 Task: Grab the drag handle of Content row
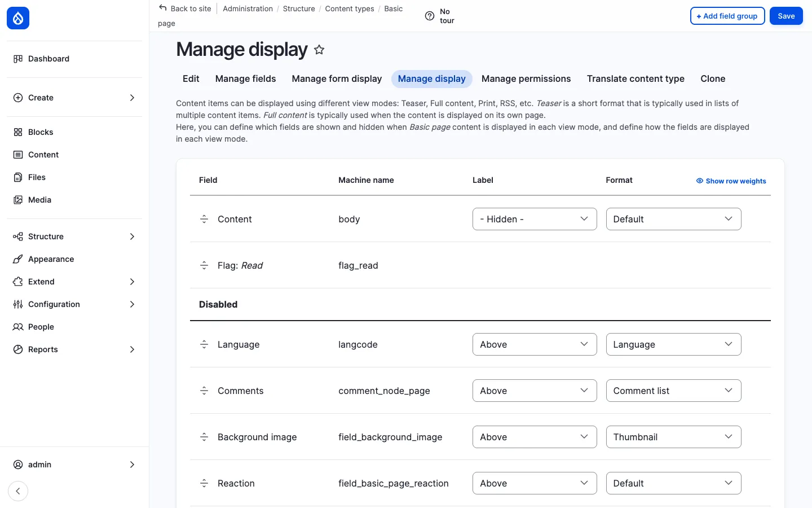click(204, 219)
